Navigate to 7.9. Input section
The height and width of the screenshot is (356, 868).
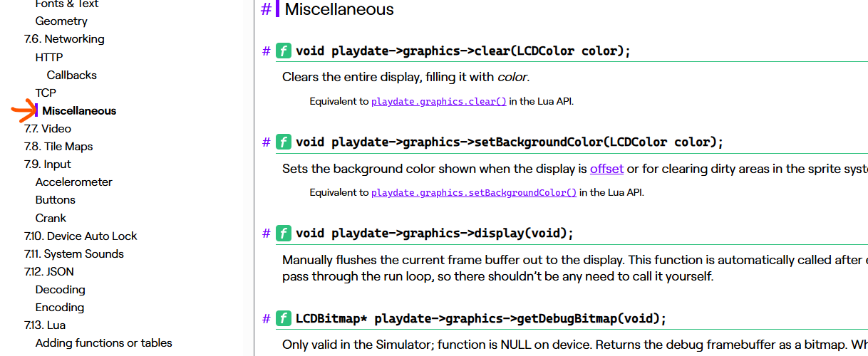[48, 164]
